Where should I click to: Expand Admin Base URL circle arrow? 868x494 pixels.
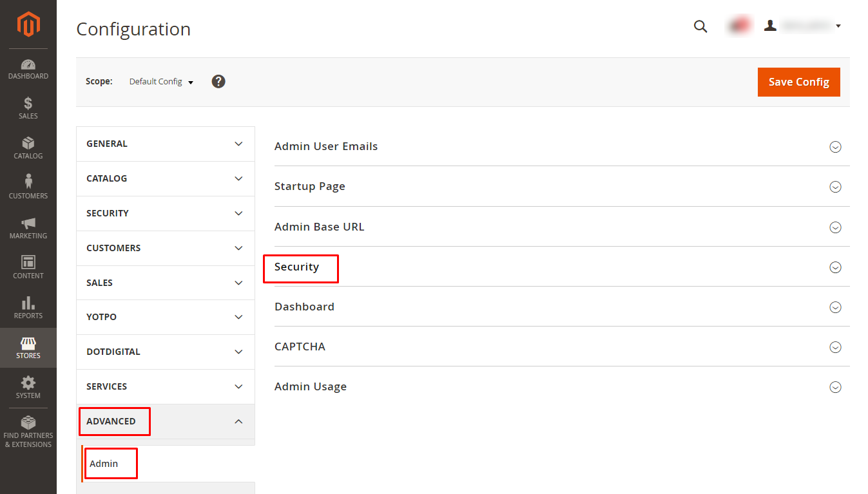[x=835, y=227]
